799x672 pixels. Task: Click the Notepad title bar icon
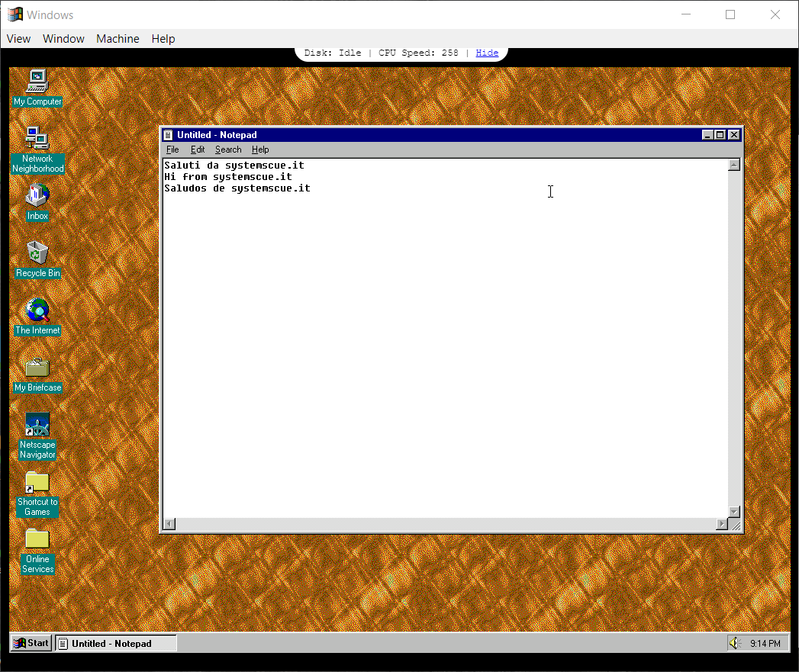[168, 135]
